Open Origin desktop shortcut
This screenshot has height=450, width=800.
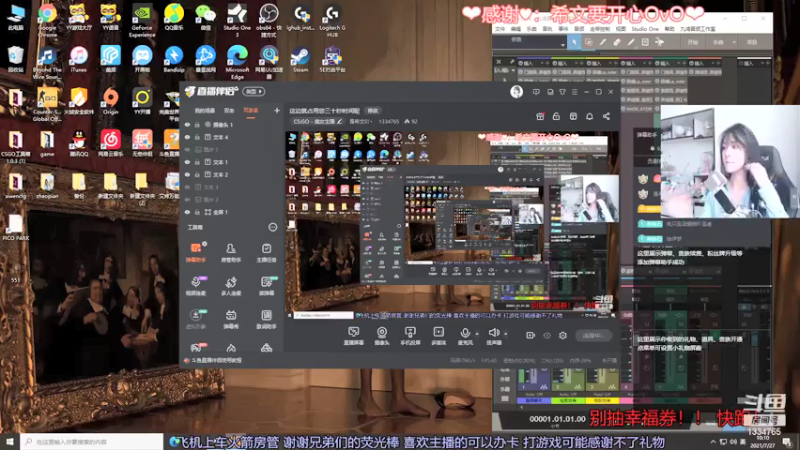click(x=110, y=101)
